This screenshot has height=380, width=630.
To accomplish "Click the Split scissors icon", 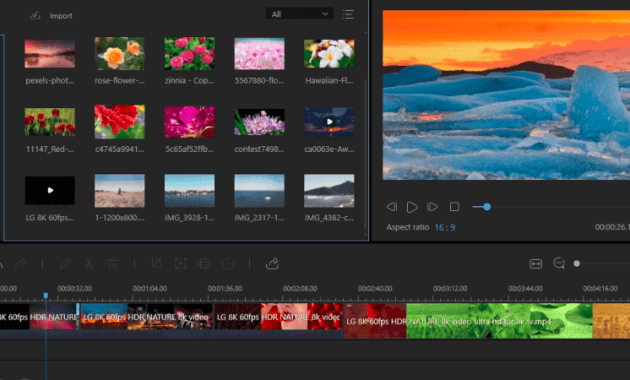I will pos(88,264).
